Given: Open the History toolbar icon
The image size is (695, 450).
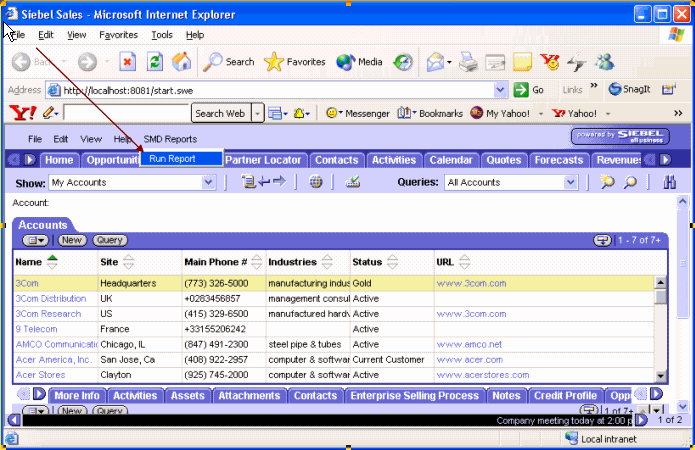Looking at the screenshot, I should 402,62.
